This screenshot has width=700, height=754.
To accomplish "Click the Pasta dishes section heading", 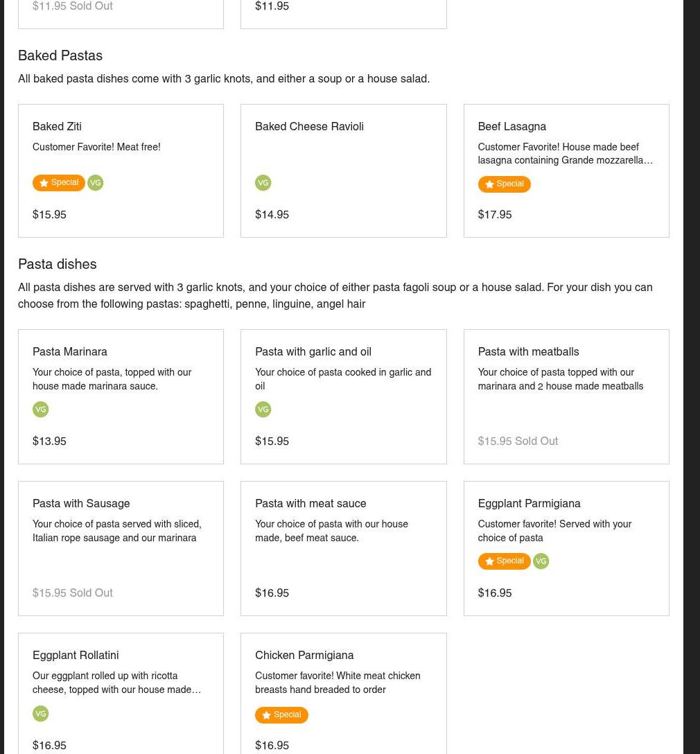I will click(58, 264).
